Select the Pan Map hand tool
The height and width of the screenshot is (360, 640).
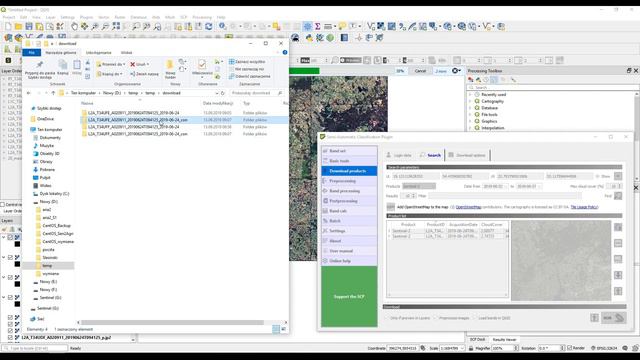coord(74,27)
